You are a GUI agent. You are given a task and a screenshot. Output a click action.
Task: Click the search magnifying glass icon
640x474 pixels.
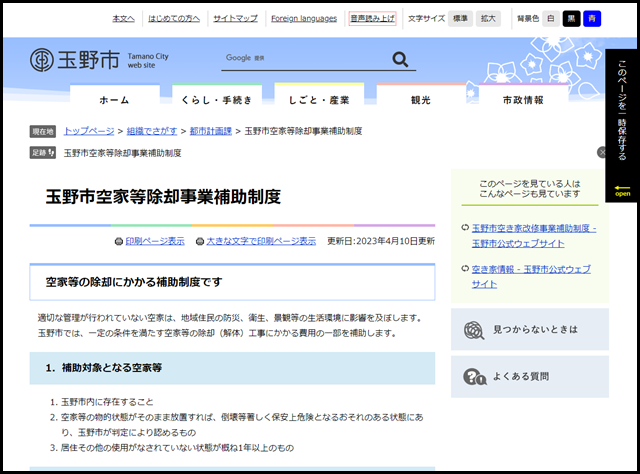click(401, 60)
